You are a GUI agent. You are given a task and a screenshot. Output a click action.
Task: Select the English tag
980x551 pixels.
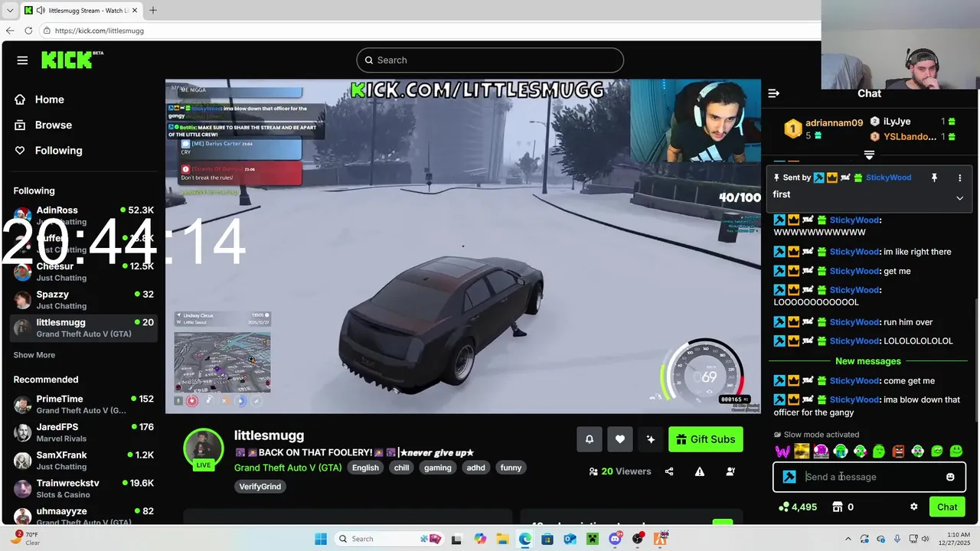pos(365,468)
